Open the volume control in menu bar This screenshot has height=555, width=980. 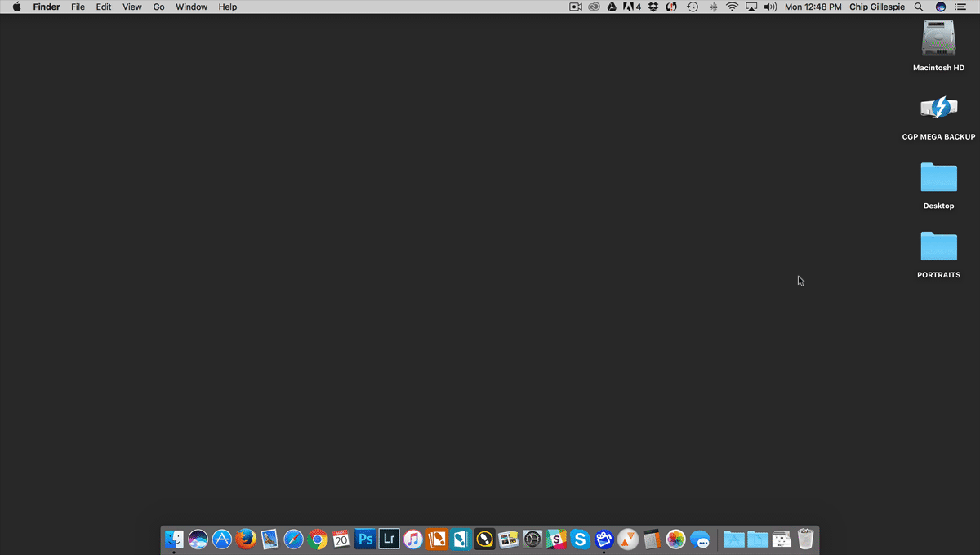(x=770, y=7)
